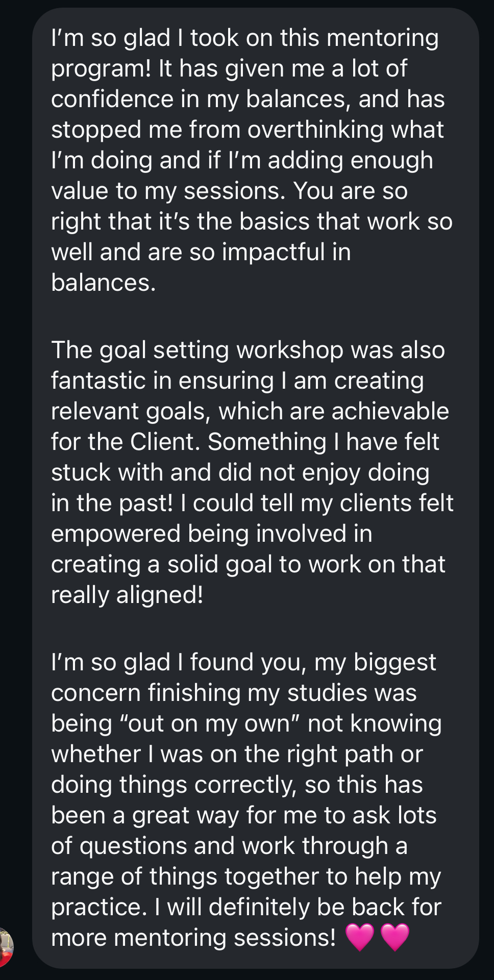This screenshot has height=980, width=494.
Task: Tap the phrase "doing things correctly"
Action: 174,785
